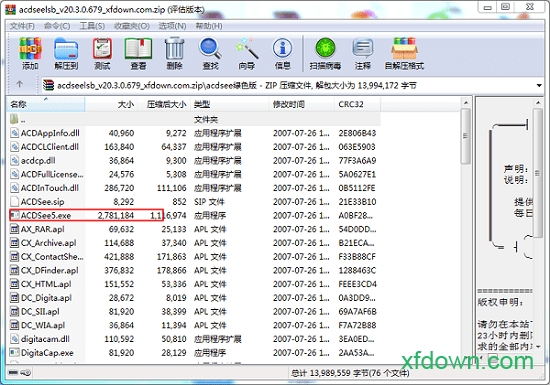Sort by the 修改时间 column header
Image resolution: width=550 pixels, height=385 pixels.
[302, 104]
